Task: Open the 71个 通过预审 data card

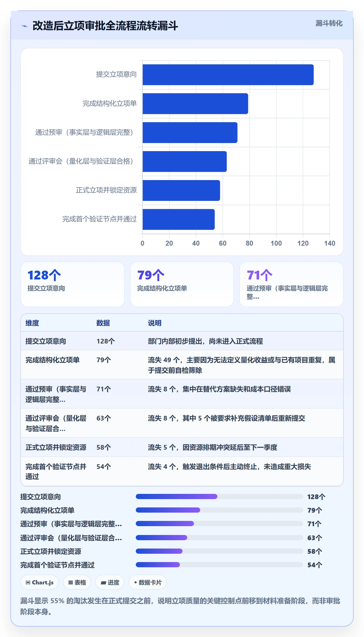Action: point(291,284)
